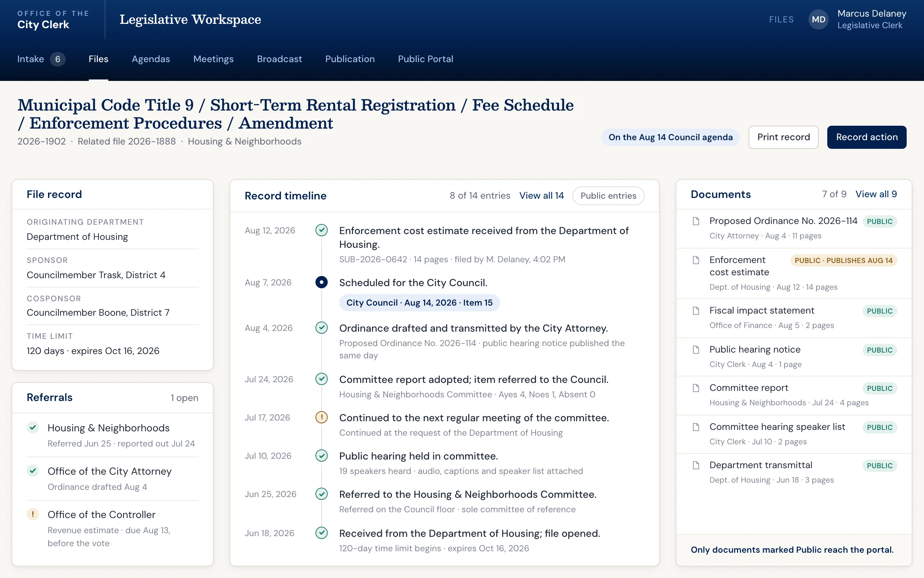Open the Public Portal tab

[425, 59]
